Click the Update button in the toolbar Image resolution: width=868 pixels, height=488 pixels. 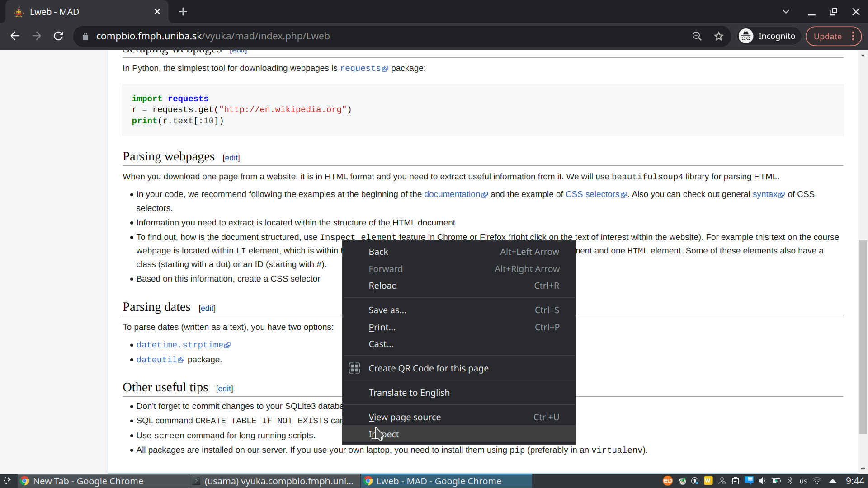point(827,36)
